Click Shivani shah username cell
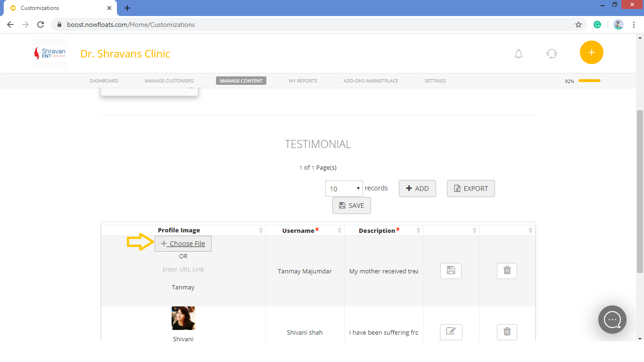Viewport: 644px width, 362px height. click(305, 332)
